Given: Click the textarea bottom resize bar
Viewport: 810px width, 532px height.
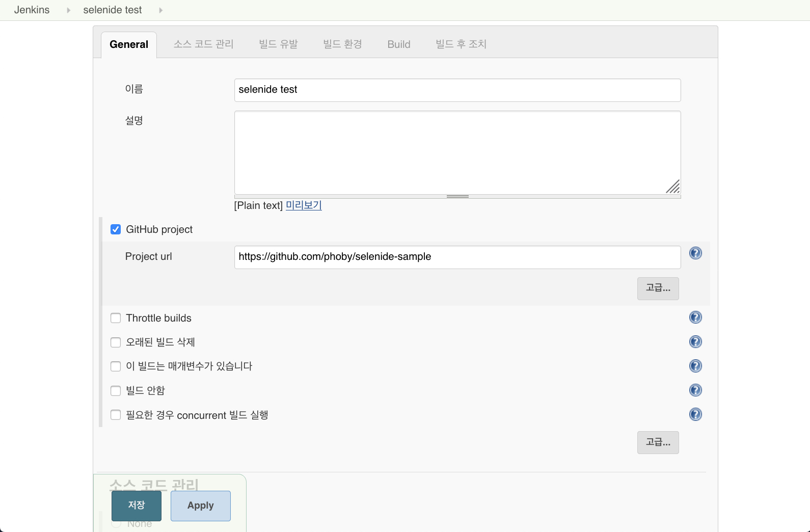Looking at the screenshot, I should pyautogui.click(x=457, y=197).
